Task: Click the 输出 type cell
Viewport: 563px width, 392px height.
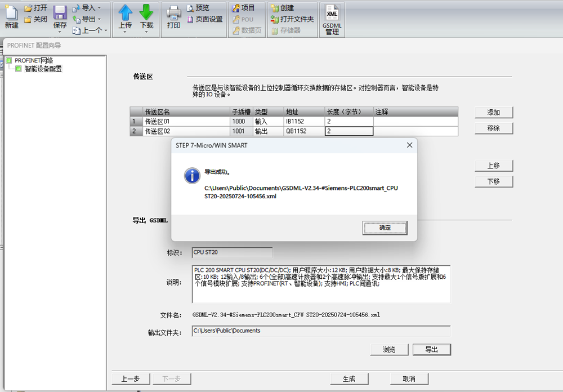Action: 269,131
